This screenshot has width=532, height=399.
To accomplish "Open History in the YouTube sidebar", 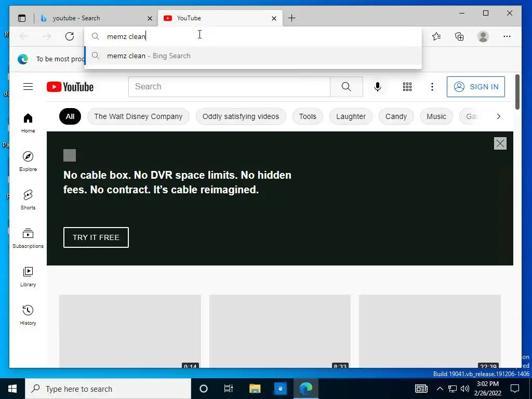I will (28, 315).
